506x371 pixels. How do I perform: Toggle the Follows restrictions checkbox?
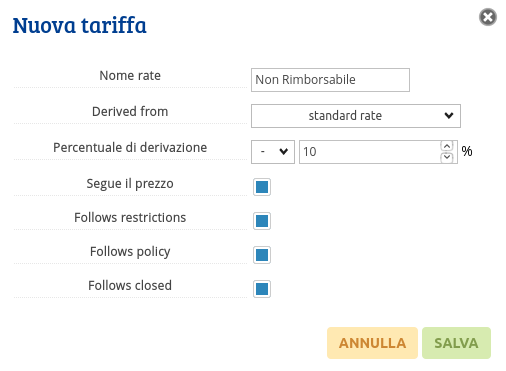tap(262, 221)
